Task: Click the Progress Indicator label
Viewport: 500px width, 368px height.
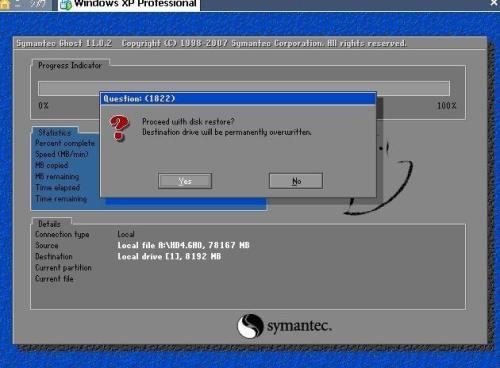Action: point(70,65)
